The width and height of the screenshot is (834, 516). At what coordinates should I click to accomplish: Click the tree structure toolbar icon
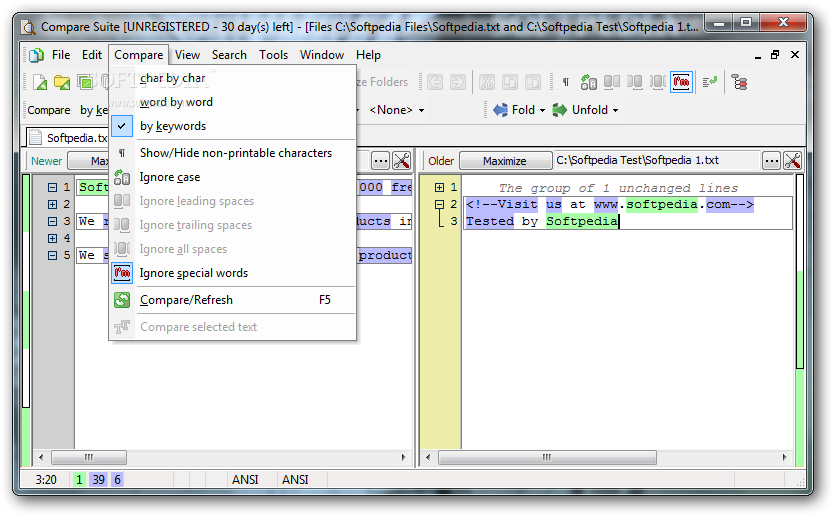739,82
